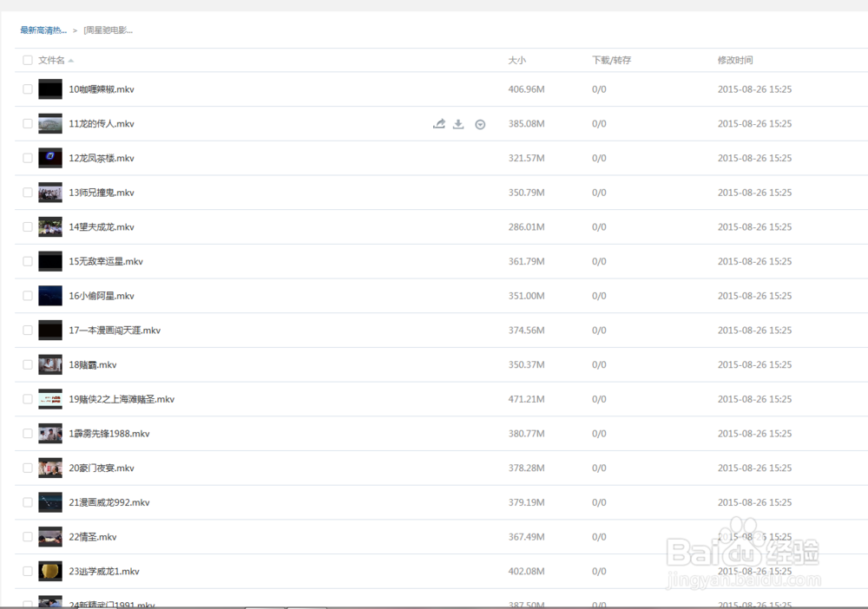Open file 14望夫成龙.mkv
868x609 pixels.
pos(102,226)
